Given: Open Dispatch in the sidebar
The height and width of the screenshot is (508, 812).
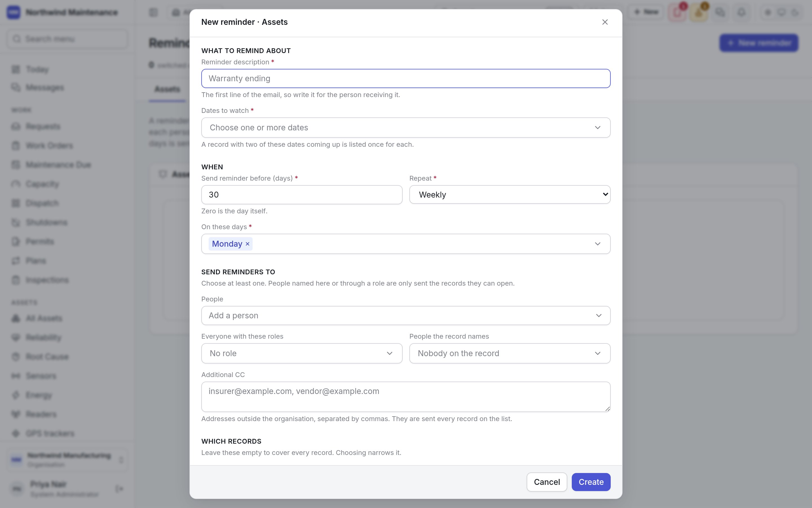Looking at the screenshot, I should tap(67, 203).
